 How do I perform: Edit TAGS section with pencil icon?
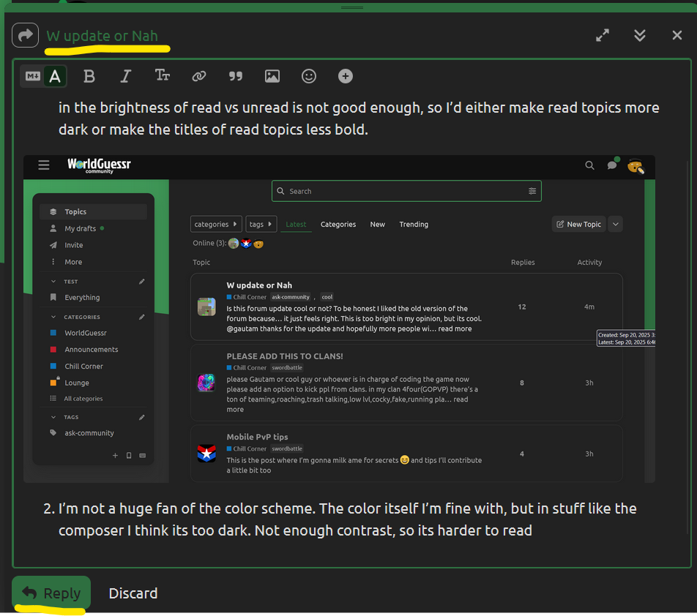pyautogui.click(x=142, y=418)
